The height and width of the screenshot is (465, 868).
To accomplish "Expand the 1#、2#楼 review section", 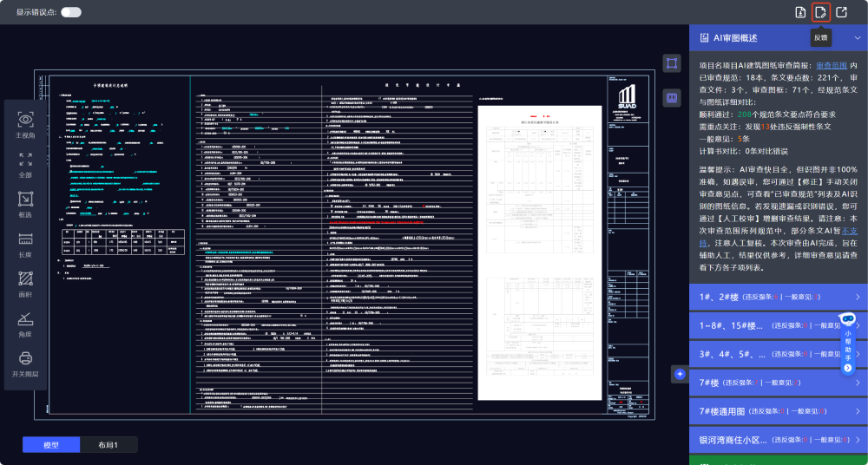I will pyautogui.click(x=777, y=296).
